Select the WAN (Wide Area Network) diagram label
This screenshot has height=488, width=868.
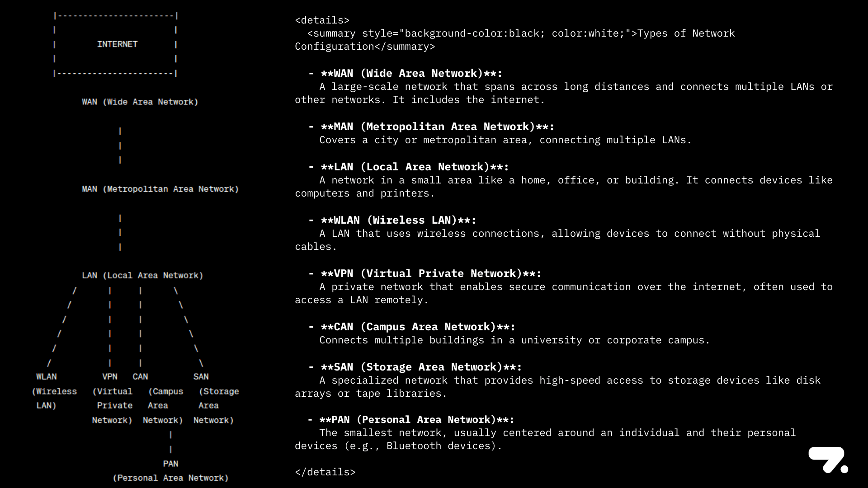tap(140, 102)
